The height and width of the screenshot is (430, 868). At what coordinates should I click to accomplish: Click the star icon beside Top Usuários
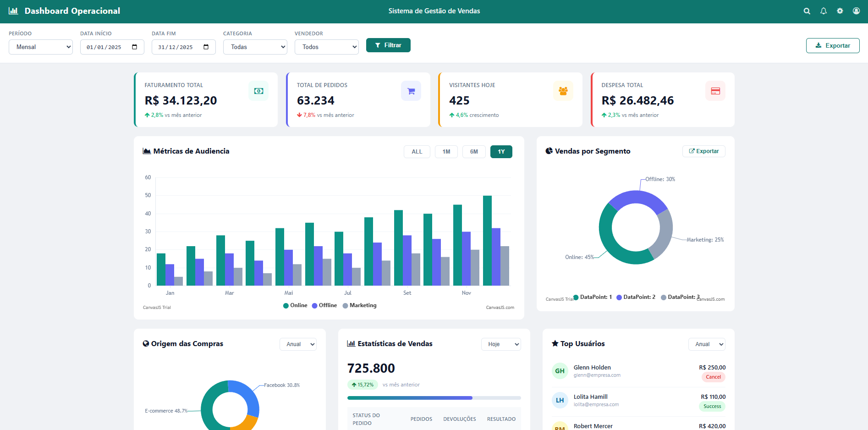pos(555,343)
